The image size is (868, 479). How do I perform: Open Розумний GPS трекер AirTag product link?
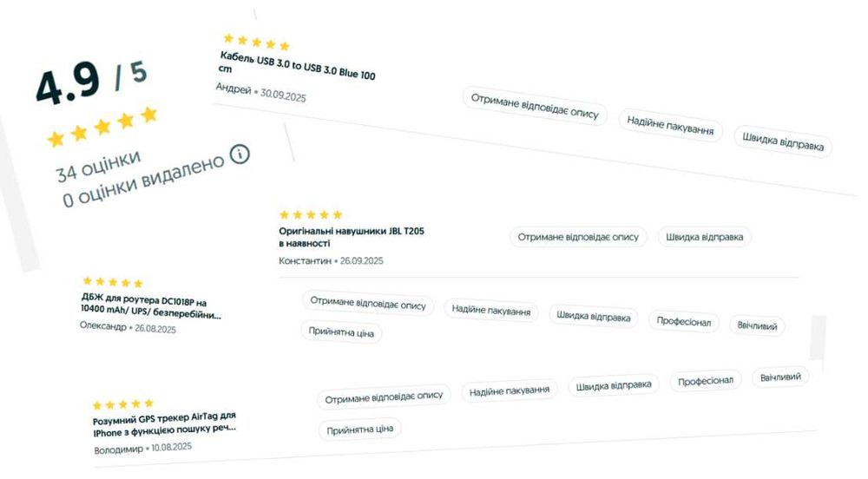(x=164, y=423)
